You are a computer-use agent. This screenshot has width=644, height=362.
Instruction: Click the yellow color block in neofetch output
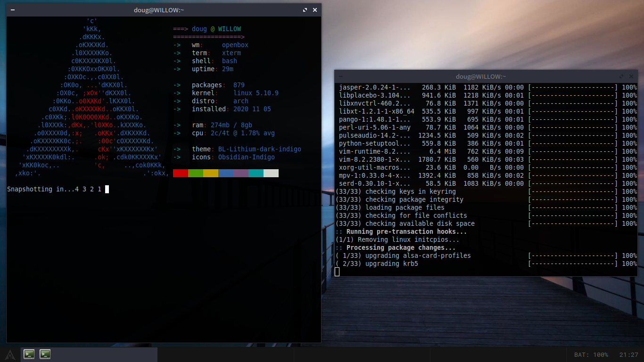(211, 173)
